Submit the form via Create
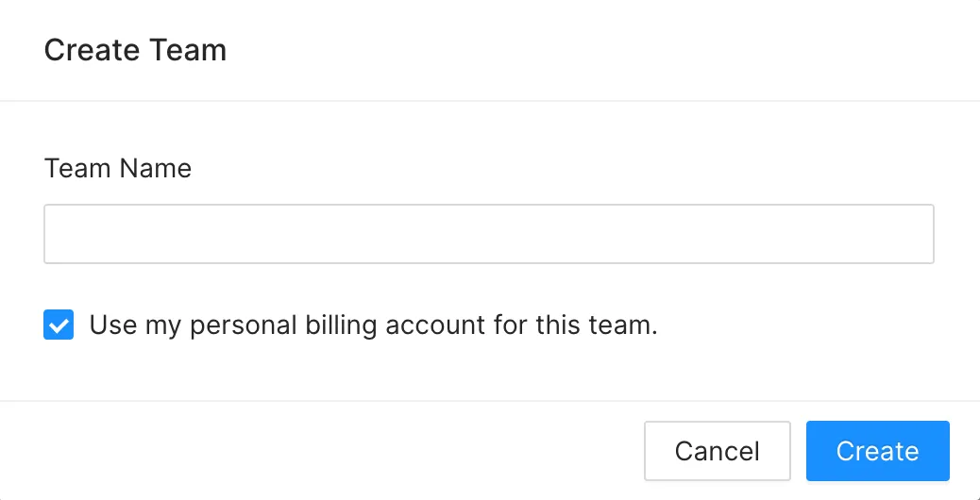 coord(877,451)
